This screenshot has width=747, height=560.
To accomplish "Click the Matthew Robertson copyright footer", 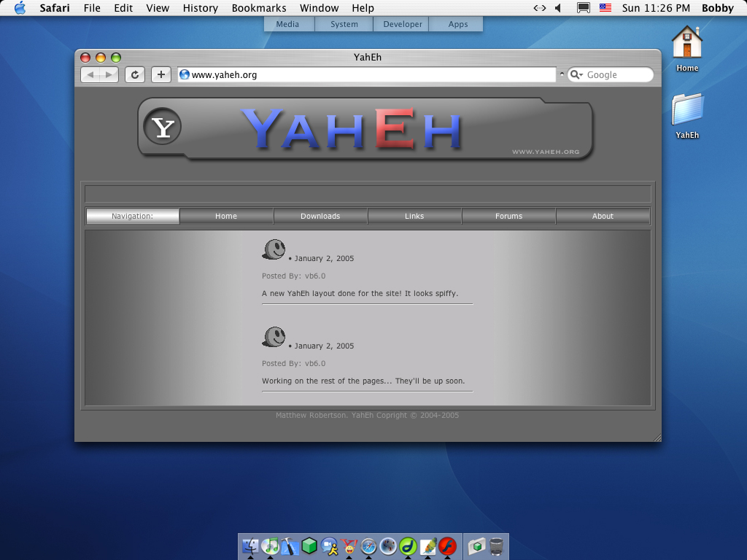I will point(368,415).
